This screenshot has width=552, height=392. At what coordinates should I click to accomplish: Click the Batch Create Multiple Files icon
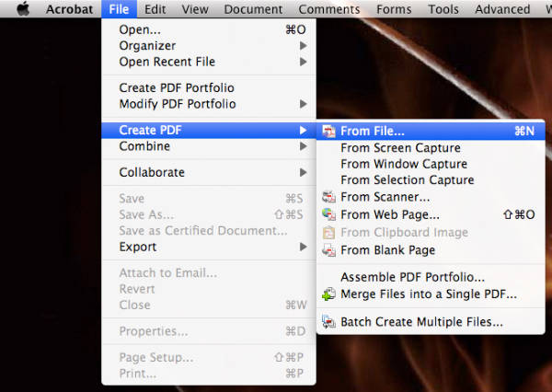(x=328, y=322)
